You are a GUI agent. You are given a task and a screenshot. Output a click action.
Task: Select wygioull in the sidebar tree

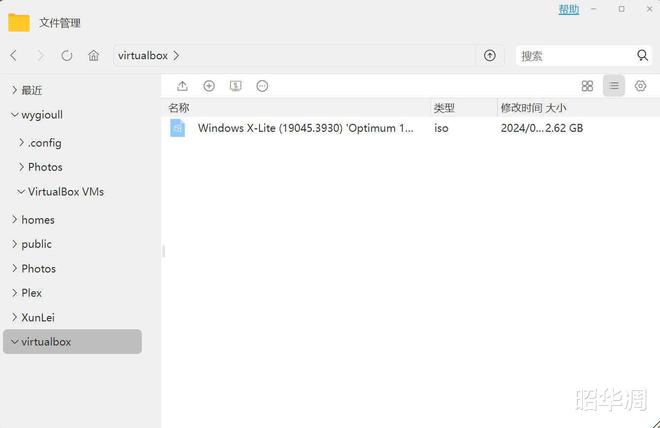click(42, 114)
